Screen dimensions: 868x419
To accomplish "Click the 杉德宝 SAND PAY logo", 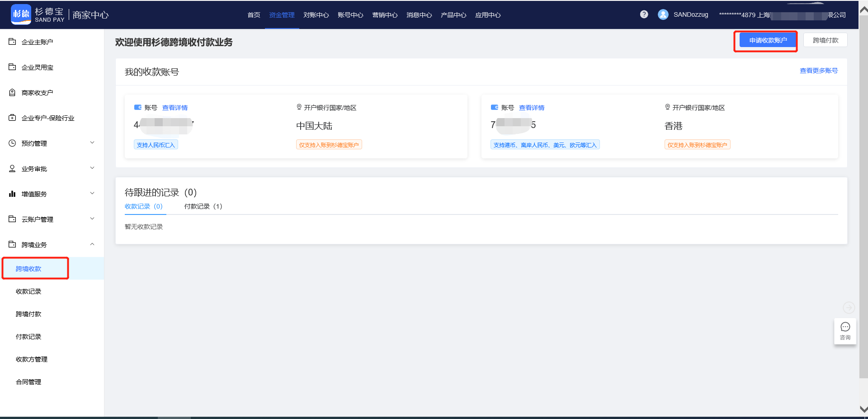I will [x=38, y=14].
